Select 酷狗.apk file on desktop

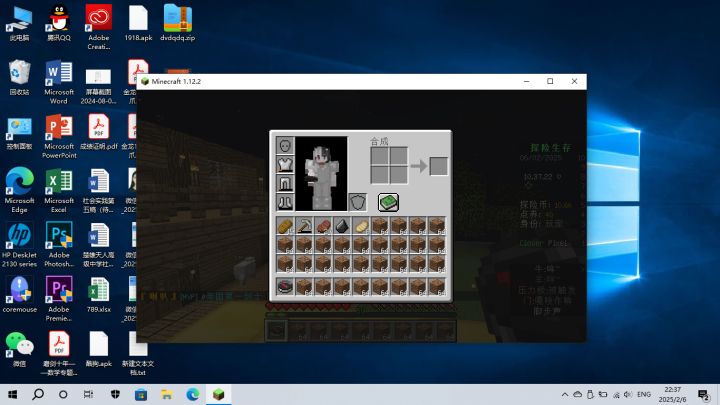point(98,349)
